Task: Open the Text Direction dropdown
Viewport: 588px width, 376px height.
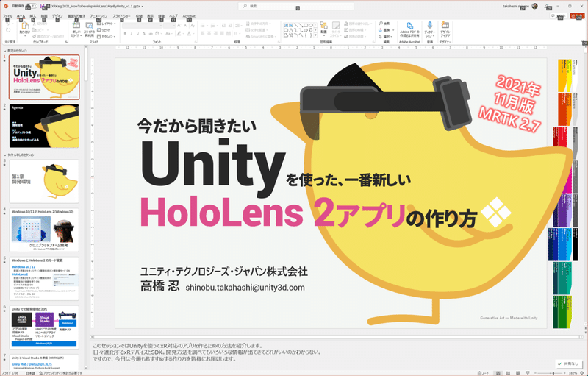Action: coord(259,24)
